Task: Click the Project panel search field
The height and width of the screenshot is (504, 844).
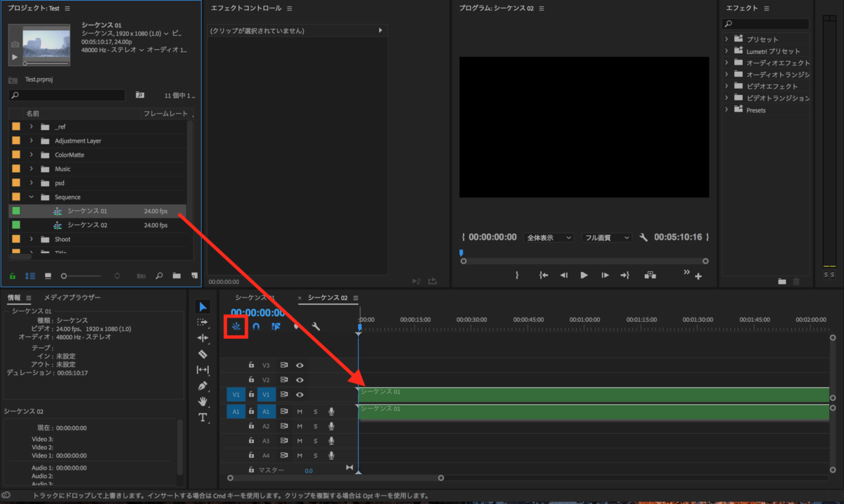Action: click(x=67, y=95)
